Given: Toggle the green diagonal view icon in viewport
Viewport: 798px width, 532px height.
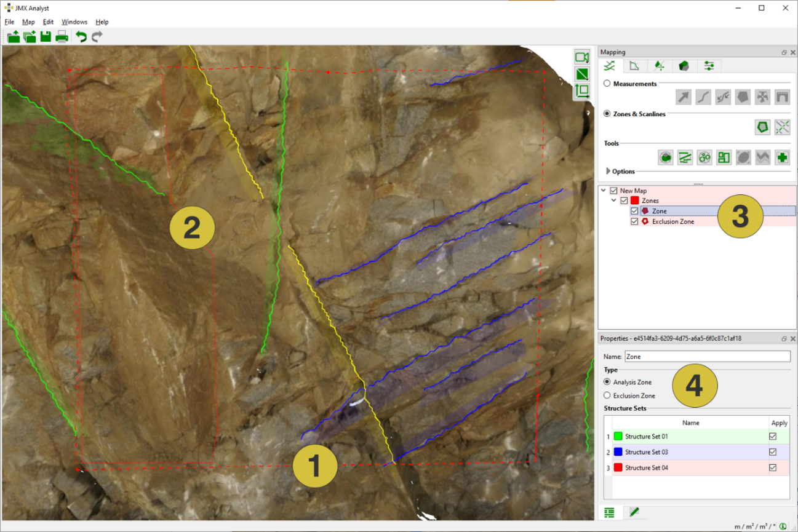Looking at the screenshot, I should pyautogui.click(x=581, y=74).
